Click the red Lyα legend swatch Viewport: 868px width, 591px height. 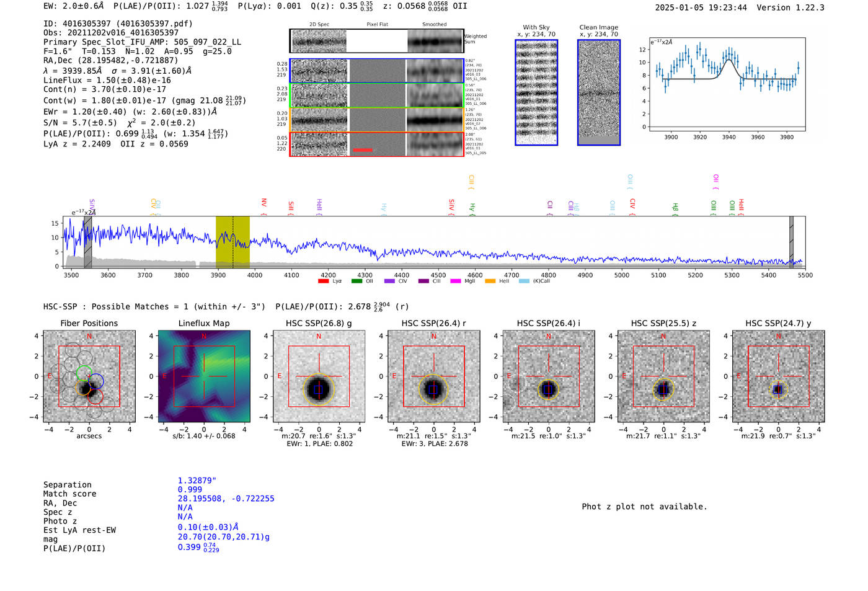[x=323, y=282]
